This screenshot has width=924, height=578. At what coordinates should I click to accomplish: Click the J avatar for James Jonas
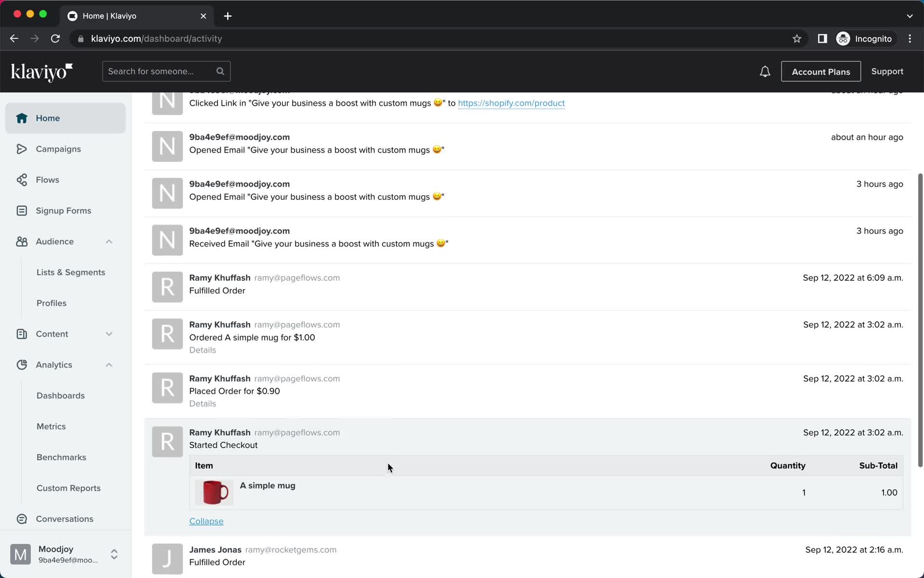(167, 559)
